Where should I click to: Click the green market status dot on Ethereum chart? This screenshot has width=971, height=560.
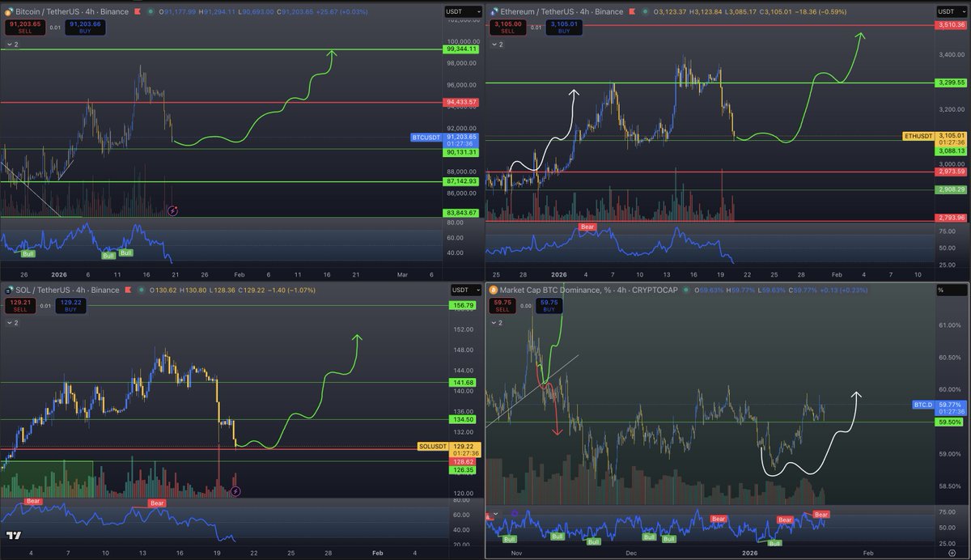[645, 11]
